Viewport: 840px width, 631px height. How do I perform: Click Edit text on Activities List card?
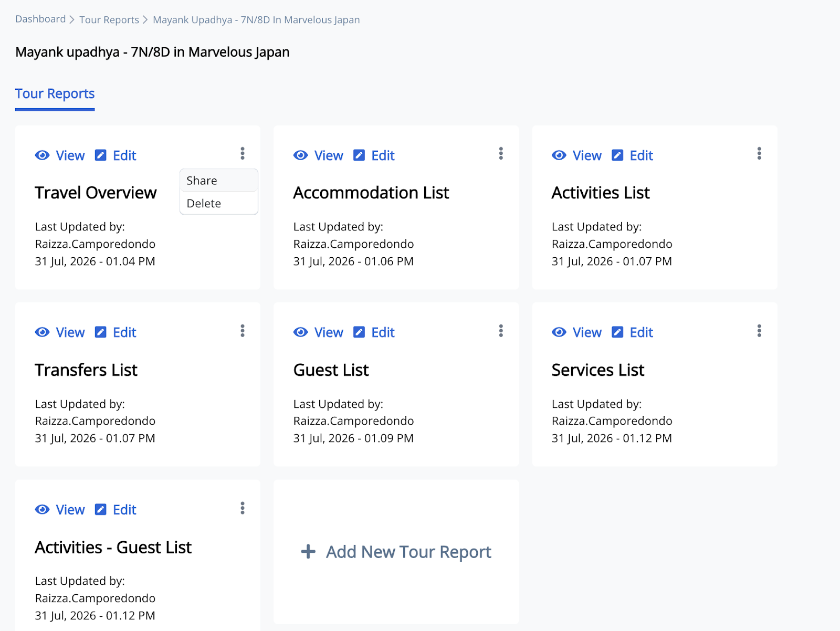(641, 155)
